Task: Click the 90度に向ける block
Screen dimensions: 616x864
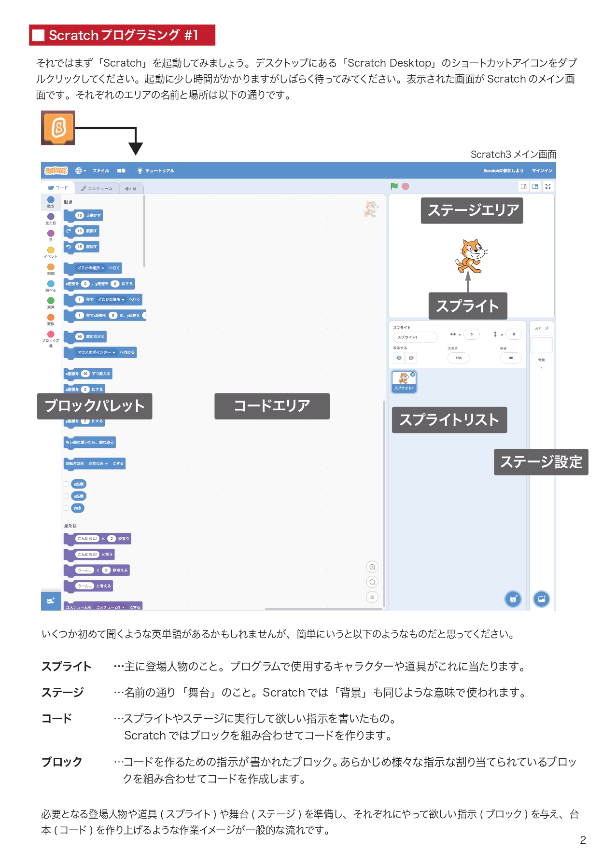Action: [85, 337]
